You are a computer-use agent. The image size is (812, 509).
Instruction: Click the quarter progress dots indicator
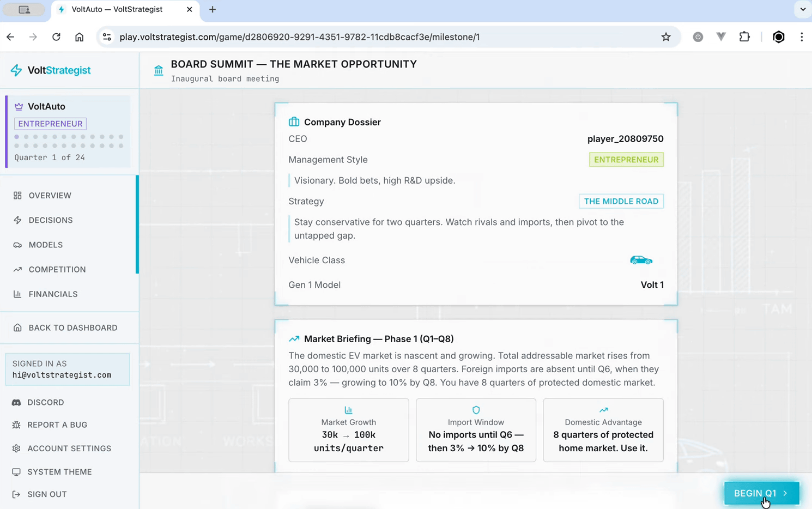point(69,141)
